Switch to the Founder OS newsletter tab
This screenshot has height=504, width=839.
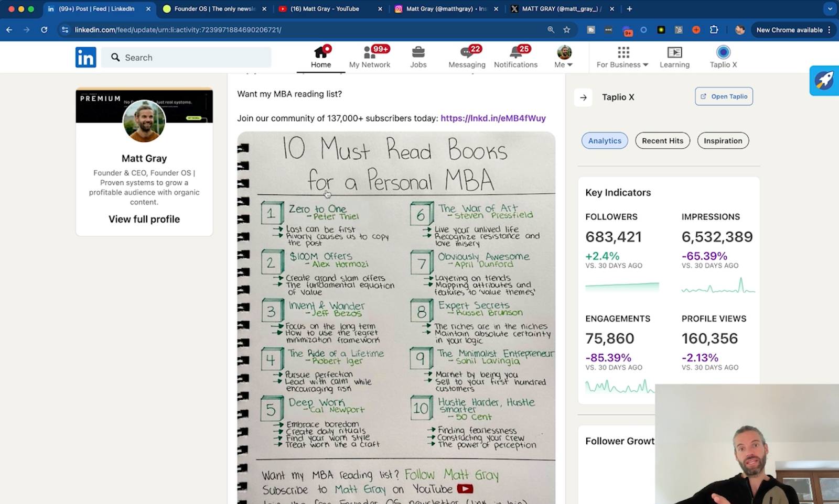pos(215,9)
